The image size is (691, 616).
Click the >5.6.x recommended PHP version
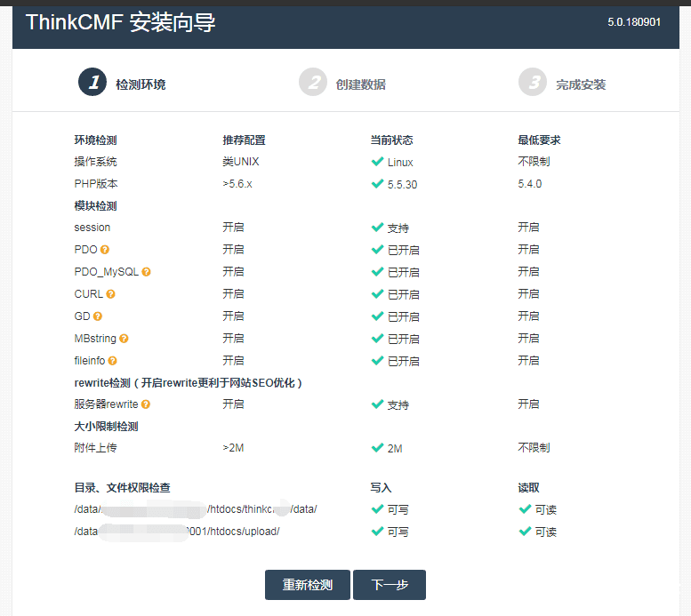(x=237, y=184)
